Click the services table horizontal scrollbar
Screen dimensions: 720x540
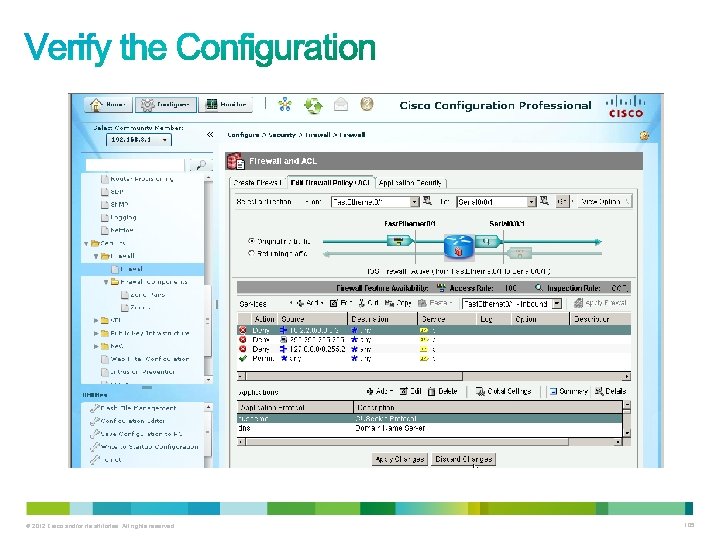(433, 377)
